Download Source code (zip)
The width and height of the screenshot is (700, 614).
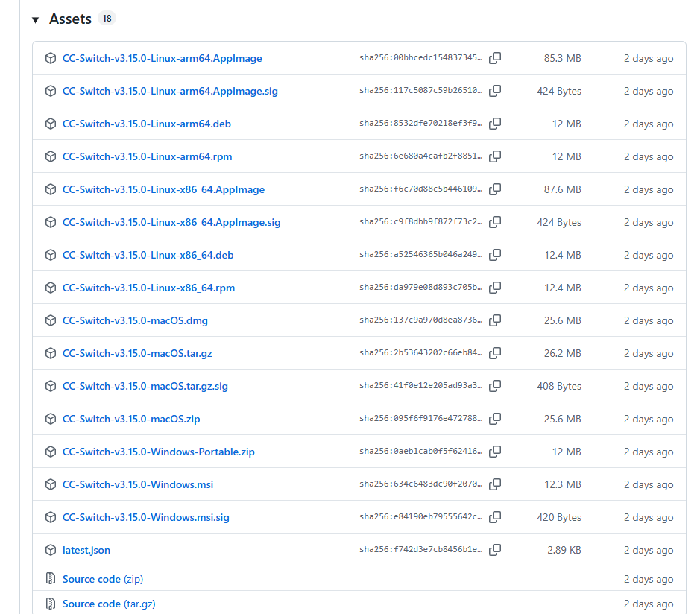tap(103, 579)
